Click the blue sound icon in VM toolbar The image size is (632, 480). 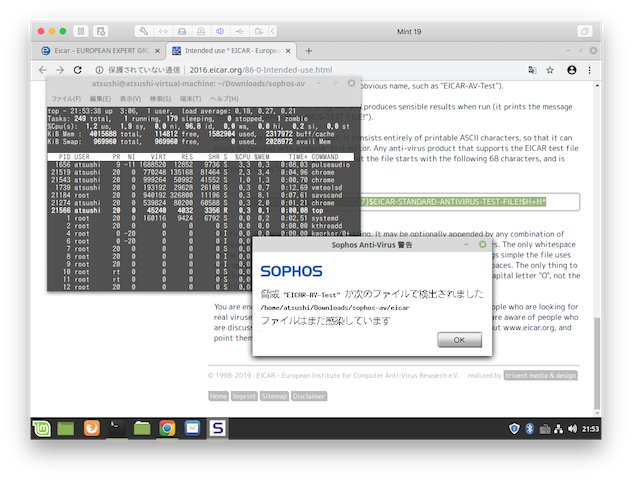(220, 31)
